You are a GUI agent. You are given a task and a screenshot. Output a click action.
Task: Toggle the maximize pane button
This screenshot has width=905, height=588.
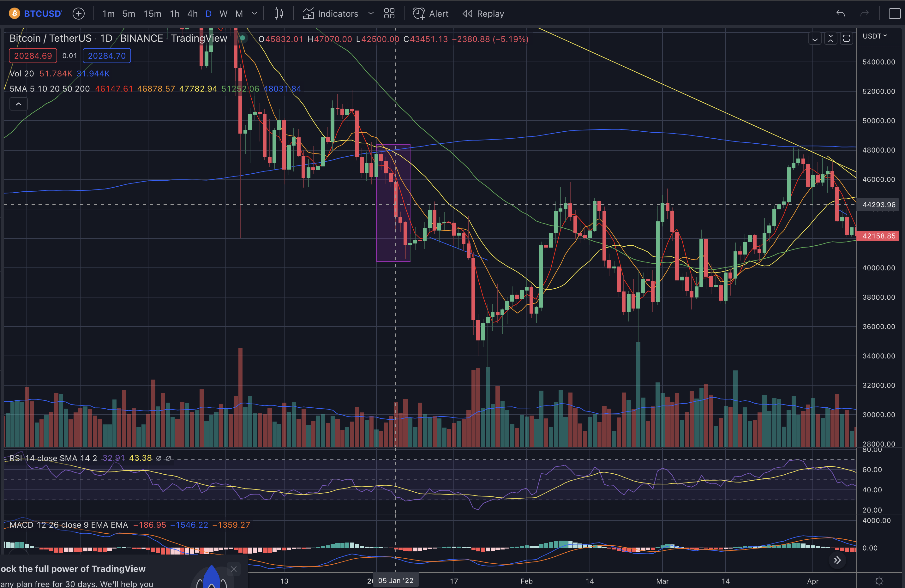(x=847, y=39)
